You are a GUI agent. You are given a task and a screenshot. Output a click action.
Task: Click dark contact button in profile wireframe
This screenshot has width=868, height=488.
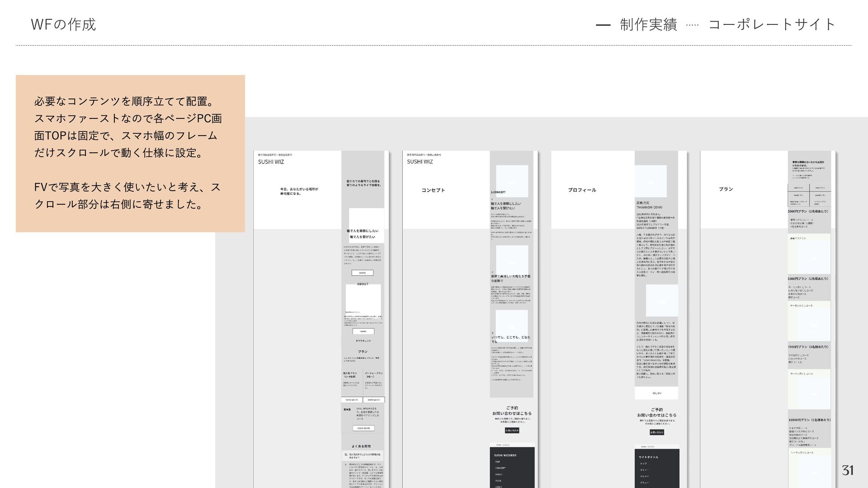tap(656, 432)
